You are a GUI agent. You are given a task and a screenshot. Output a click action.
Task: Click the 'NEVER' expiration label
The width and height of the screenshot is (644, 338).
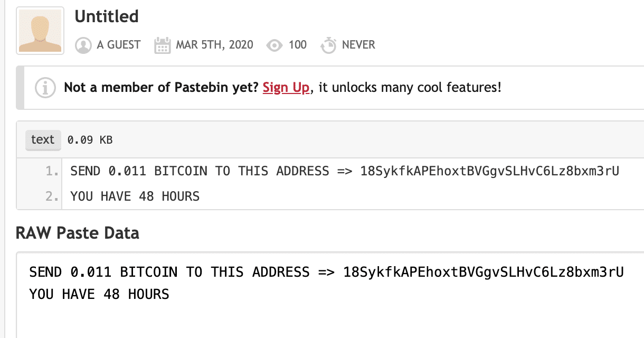pyautogui.click(x=358, y=45)
